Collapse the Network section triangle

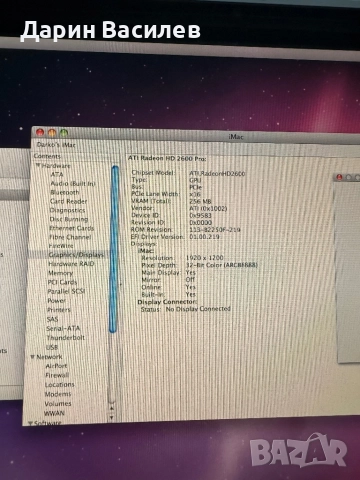[33, 357]
